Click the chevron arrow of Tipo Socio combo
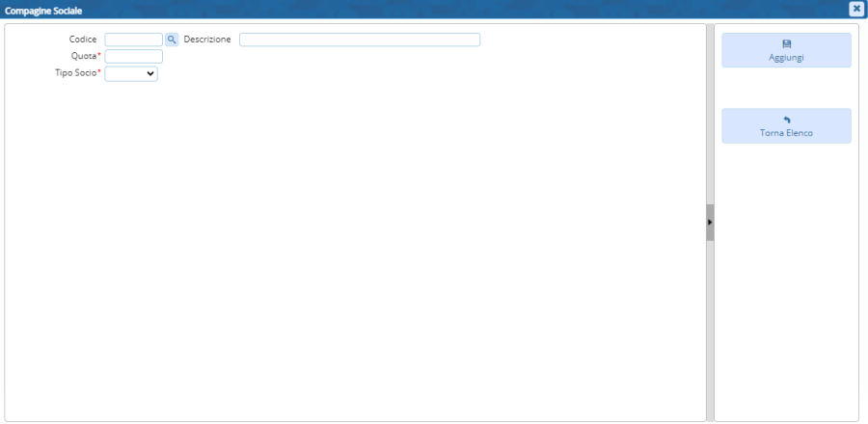Viewport: 868px width, 424px height. pos(150,73)
